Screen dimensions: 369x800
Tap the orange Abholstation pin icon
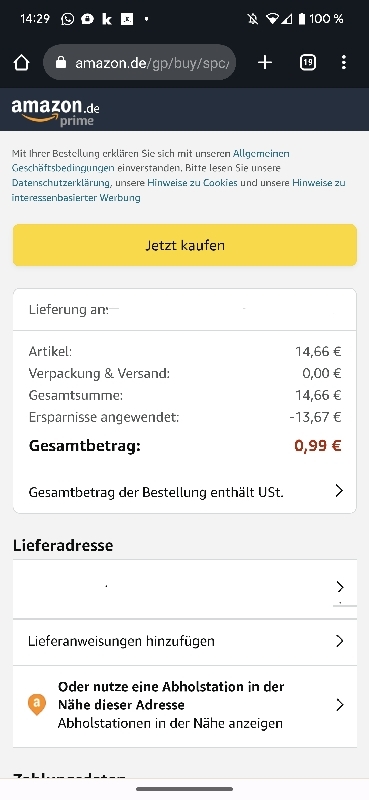coord(36,705)
